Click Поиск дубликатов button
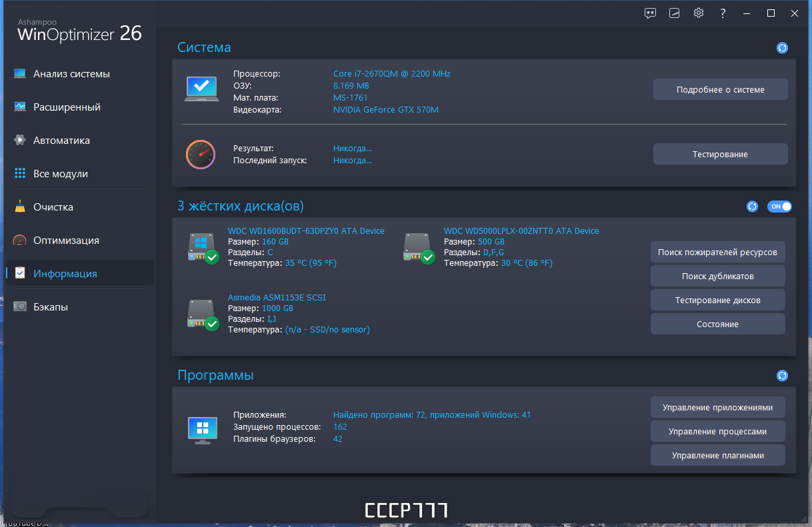Viewport: 812px width, 527px height. click(x=718, y=276)
